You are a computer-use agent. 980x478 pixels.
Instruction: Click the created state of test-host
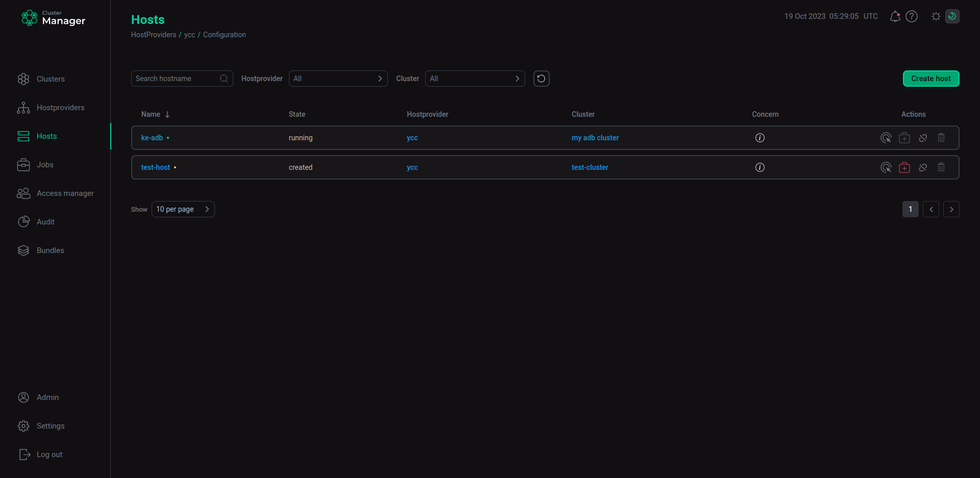[x=301, y=167]
